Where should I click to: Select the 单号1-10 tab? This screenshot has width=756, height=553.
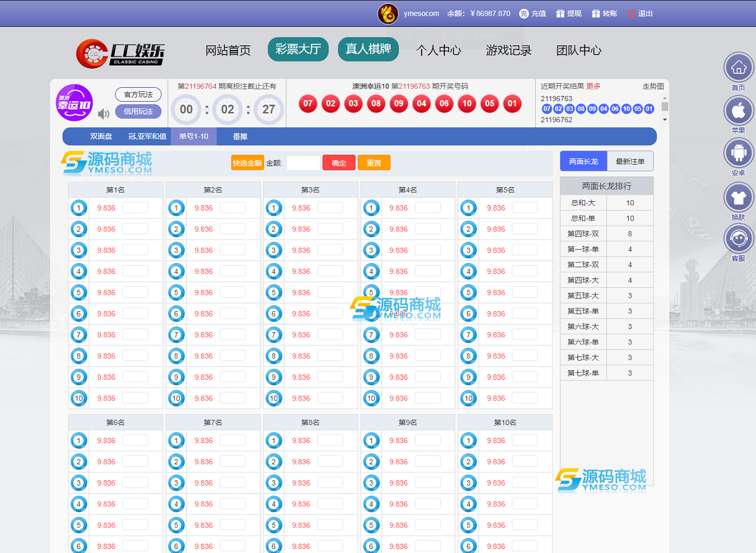click(x=194, y=137)
